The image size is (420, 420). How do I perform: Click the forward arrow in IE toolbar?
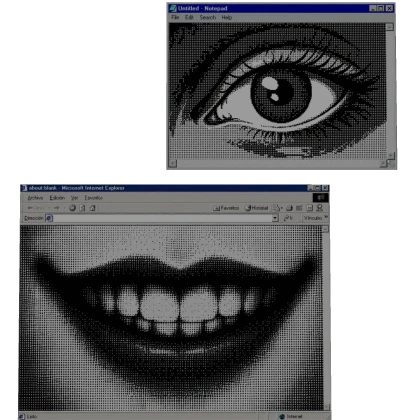[x=56, y=208]
